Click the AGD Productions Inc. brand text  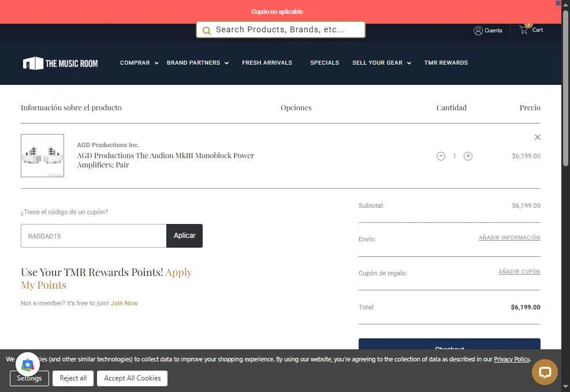point(108,145)
